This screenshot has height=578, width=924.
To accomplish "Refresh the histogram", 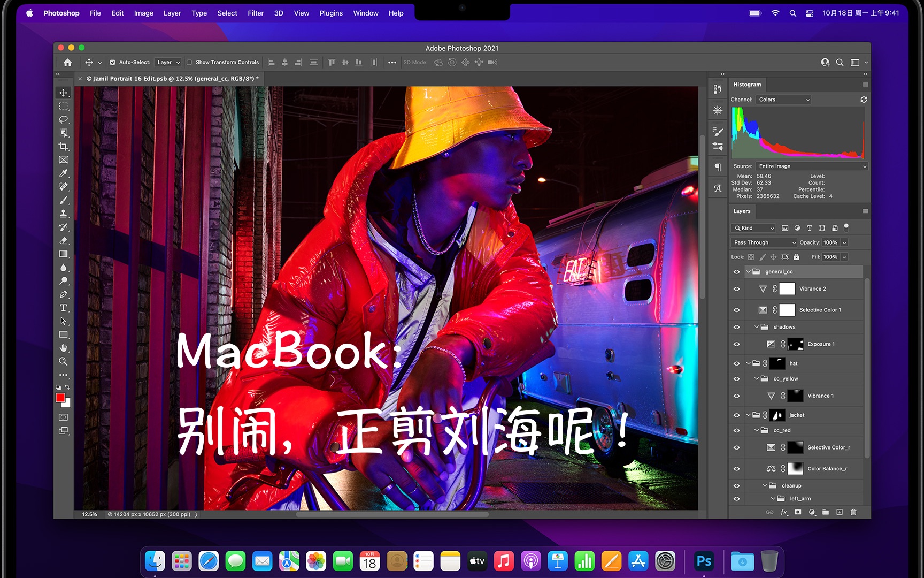I will (x=864, y=100).
